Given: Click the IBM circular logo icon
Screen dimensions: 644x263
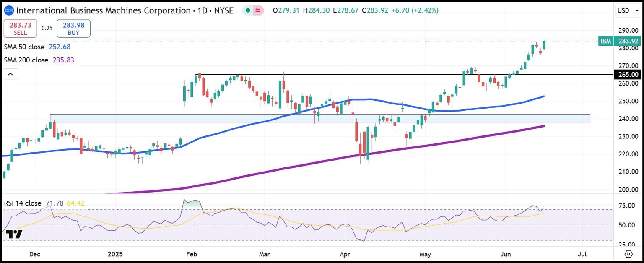Looking at the screenshot, I should coord(9,10).
